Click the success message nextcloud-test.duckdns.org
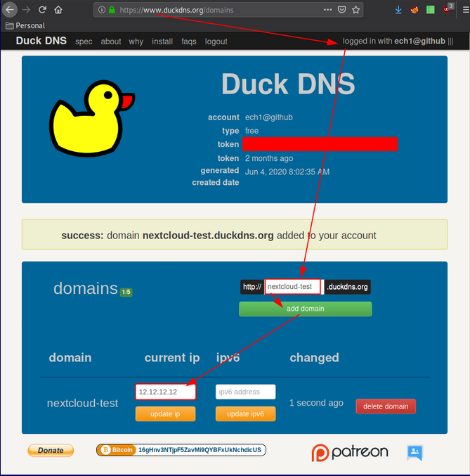The width and height of the screenshot is (470, 476). click(208, 236)
